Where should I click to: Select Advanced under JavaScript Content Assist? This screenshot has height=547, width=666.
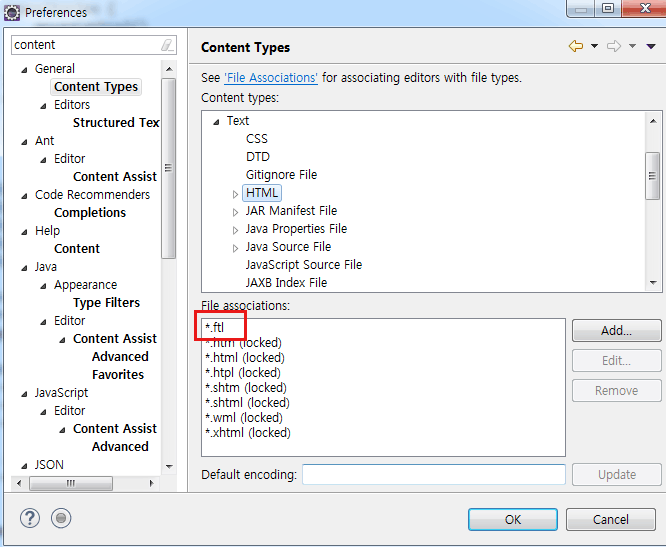coord(120,447)
